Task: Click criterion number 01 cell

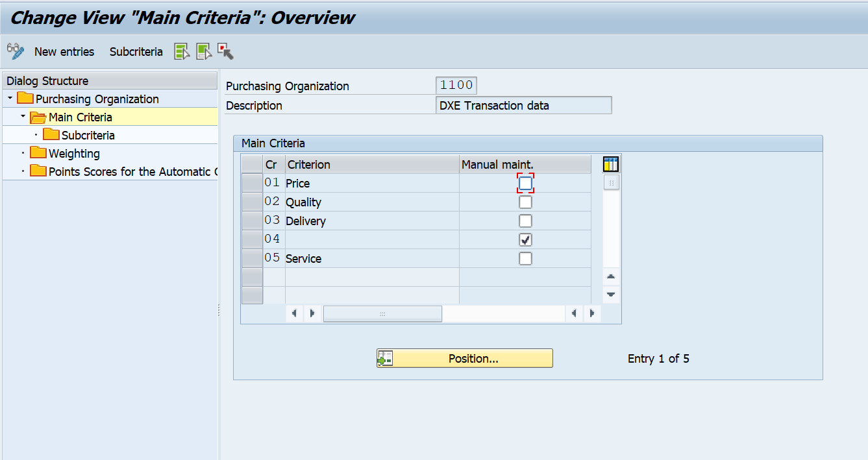Action: [274, 184]
